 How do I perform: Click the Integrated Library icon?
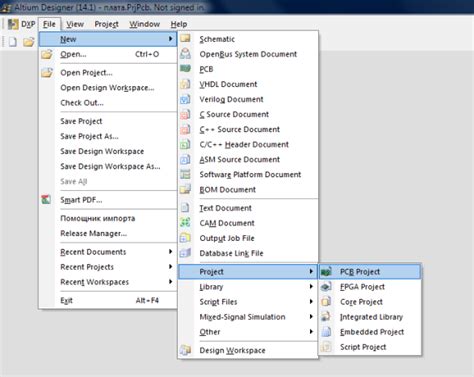326,317
